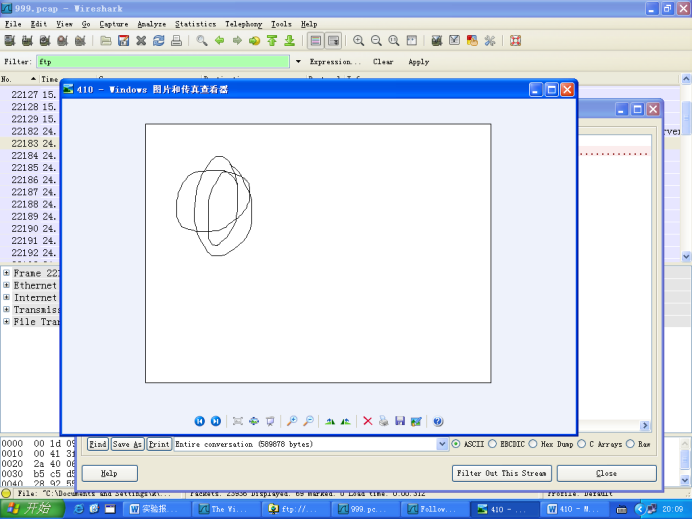693x520 pixels.
Task: Click the packet list scroll down arrow
Action: point(686,256)
